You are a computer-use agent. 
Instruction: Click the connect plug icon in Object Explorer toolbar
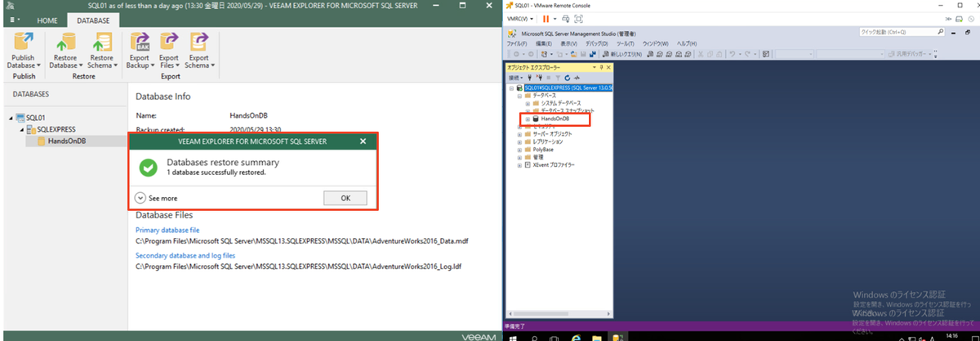pyautogui.click(x=528, y=78)
